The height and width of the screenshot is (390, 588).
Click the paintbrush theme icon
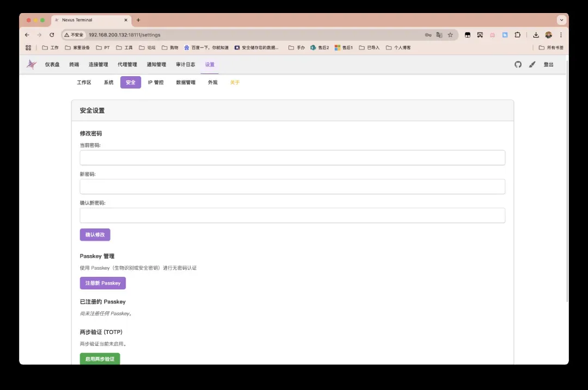(x=532, y=64)
